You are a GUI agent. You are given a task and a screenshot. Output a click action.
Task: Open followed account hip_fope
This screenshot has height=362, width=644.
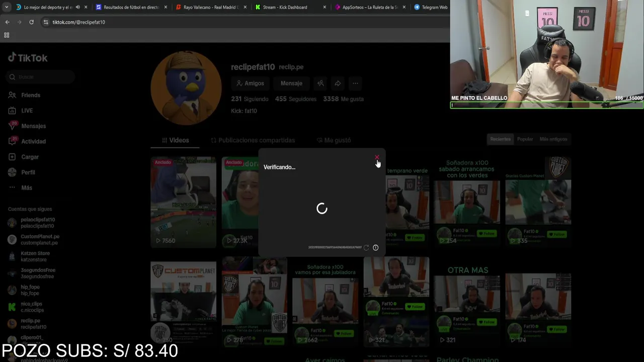point(24,290)
